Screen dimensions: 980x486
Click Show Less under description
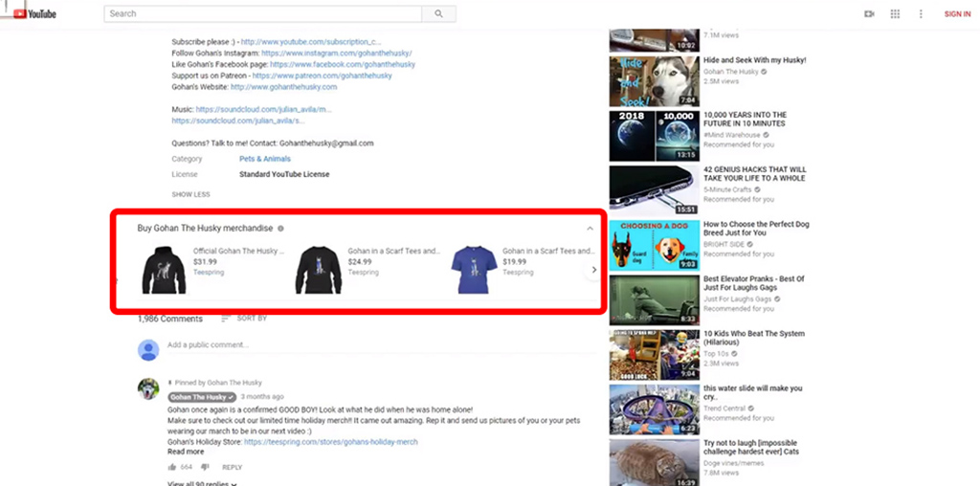[x=191, y=194]
